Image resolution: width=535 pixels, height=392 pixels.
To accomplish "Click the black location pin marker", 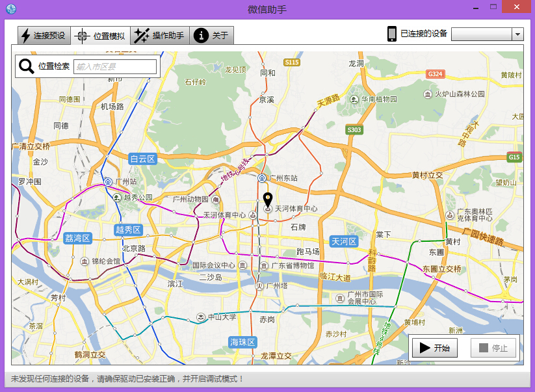I will (x=268, y=200).
